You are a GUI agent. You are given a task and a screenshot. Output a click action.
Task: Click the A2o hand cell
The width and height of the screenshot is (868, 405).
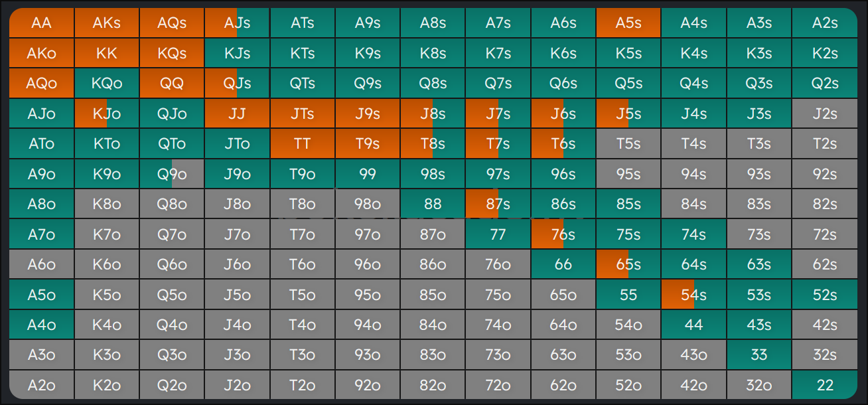(x=41, y=385)
